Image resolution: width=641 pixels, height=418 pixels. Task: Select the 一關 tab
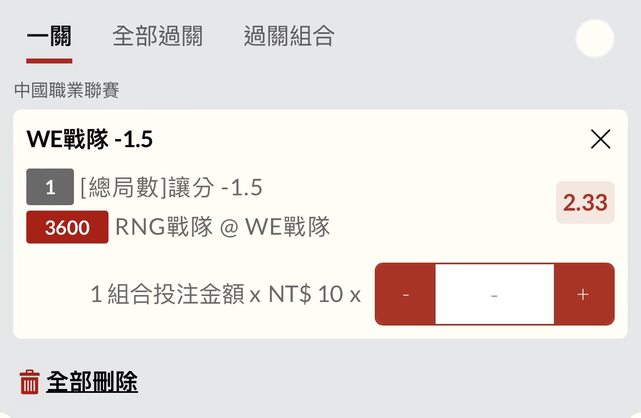pos(49,37)
